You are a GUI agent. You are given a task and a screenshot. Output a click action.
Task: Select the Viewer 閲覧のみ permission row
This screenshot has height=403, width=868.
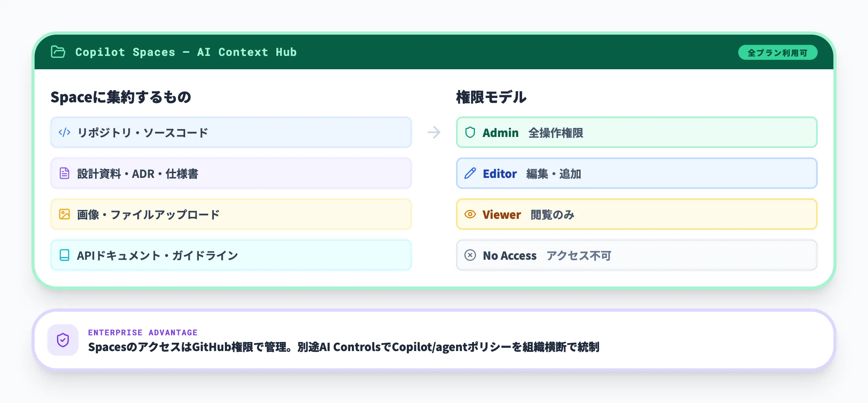point(636,214)
